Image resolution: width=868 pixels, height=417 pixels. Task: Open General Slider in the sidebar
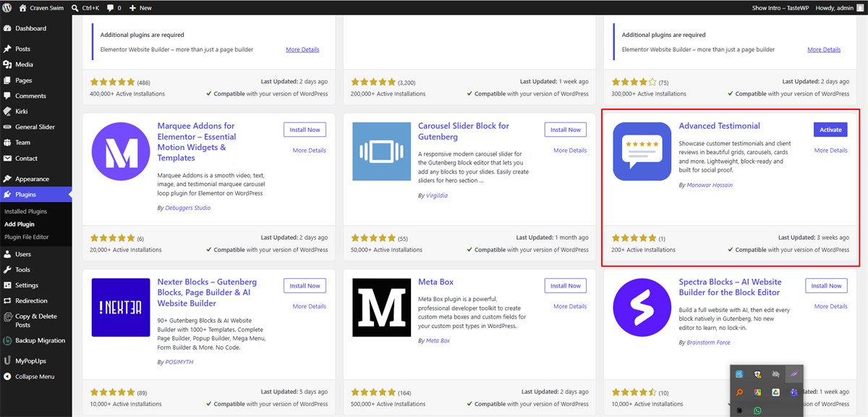click(x=36, y=127)
